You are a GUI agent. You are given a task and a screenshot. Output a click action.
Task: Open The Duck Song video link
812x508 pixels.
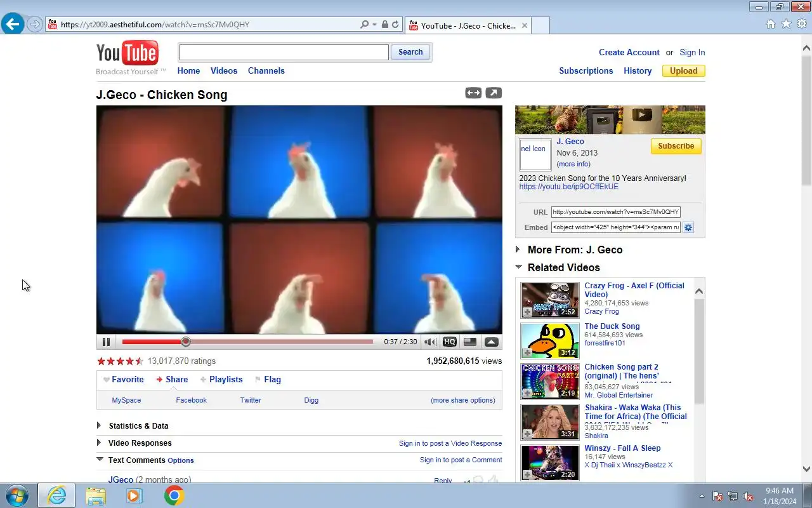(612, 326)
